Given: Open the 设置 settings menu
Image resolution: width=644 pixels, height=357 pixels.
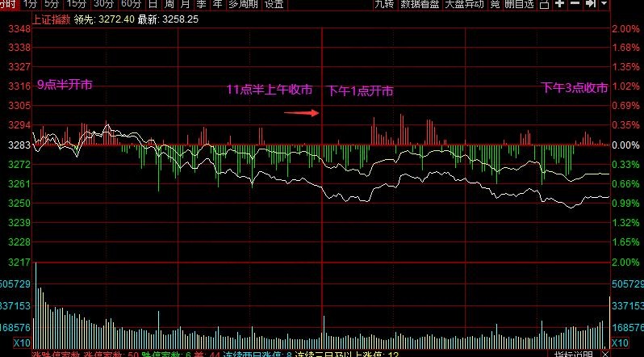Looking at the screenshot, I should (274, 4).
